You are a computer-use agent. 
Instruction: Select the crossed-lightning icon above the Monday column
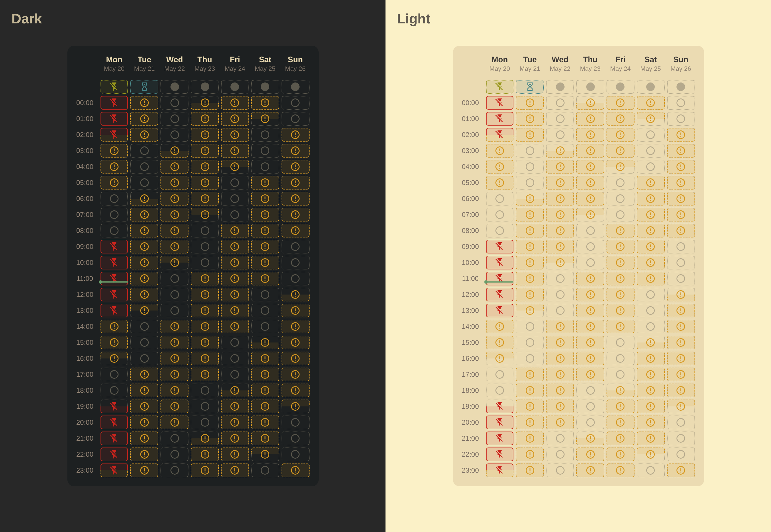click(114, 86)
